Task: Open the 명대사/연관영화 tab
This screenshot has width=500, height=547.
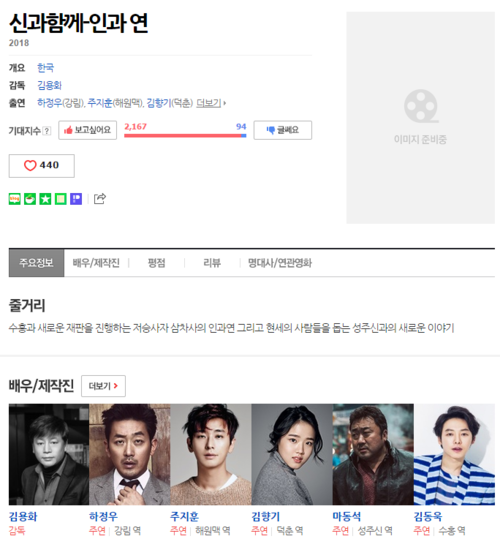Action: (x=280, y=263)
